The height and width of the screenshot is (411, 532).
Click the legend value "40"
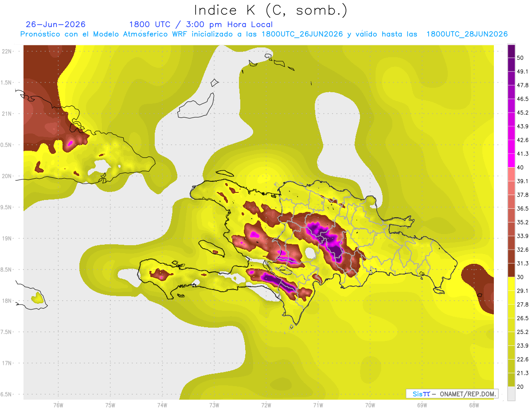point(520,168)
